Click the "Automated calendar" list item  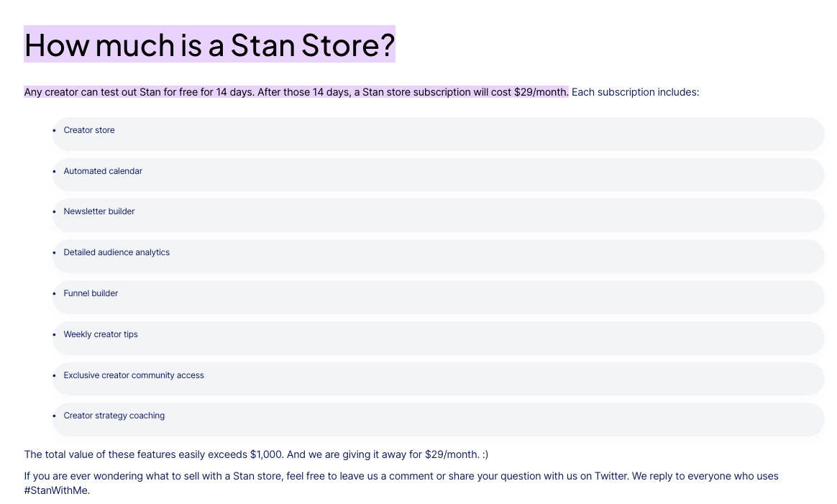[438, 175]
